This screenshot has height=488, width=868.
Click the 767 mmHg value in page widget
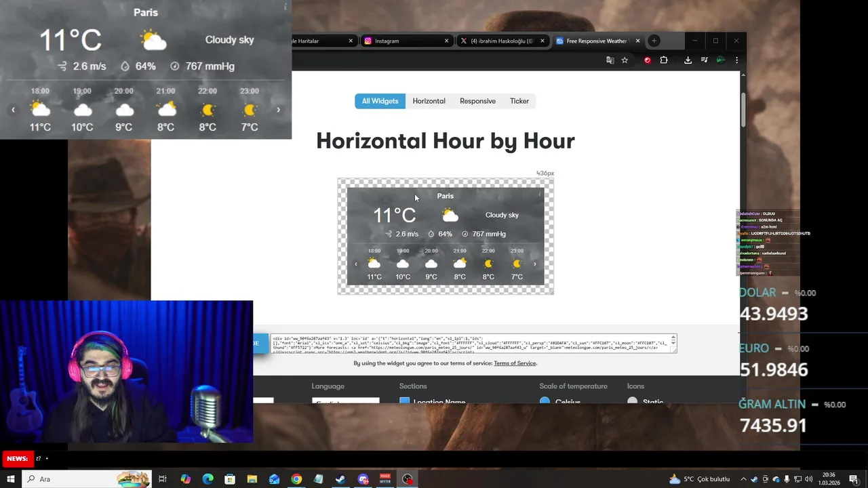pyautogui.click(x=489, y=234)
